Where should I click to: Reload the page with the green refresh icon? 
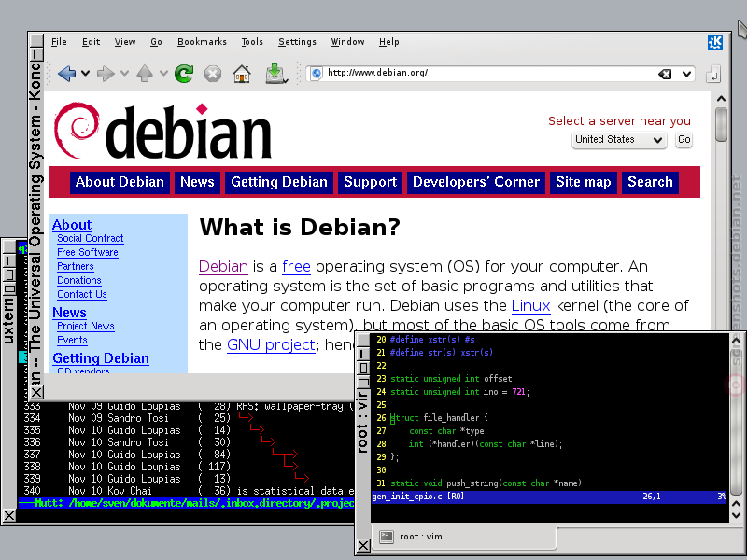click(184, 74)
